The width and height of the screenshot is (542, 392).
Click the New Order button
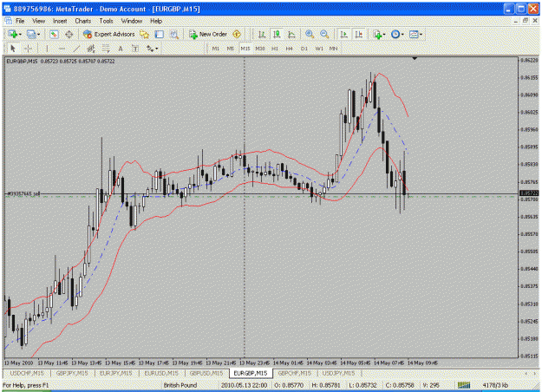(208, 34)
